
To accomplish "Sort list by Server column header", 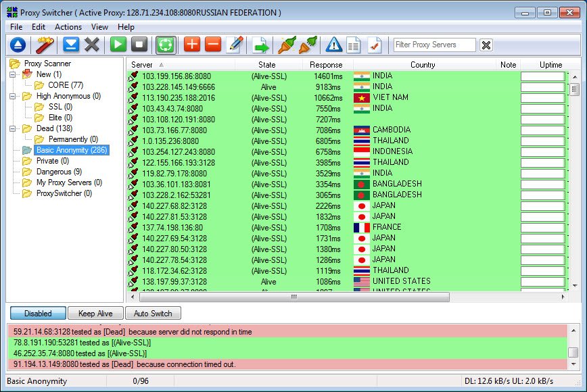I will point(181,65).
